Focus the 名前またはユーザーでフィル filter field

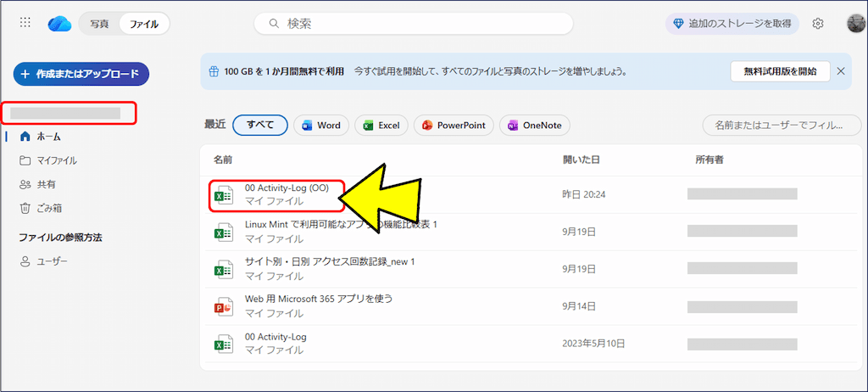(x=782, y=126)
